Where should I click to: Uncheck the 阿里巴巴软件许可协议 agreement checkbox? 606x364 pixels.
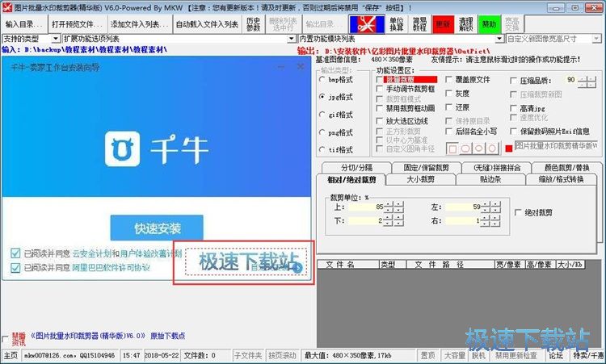coord(15,267)
